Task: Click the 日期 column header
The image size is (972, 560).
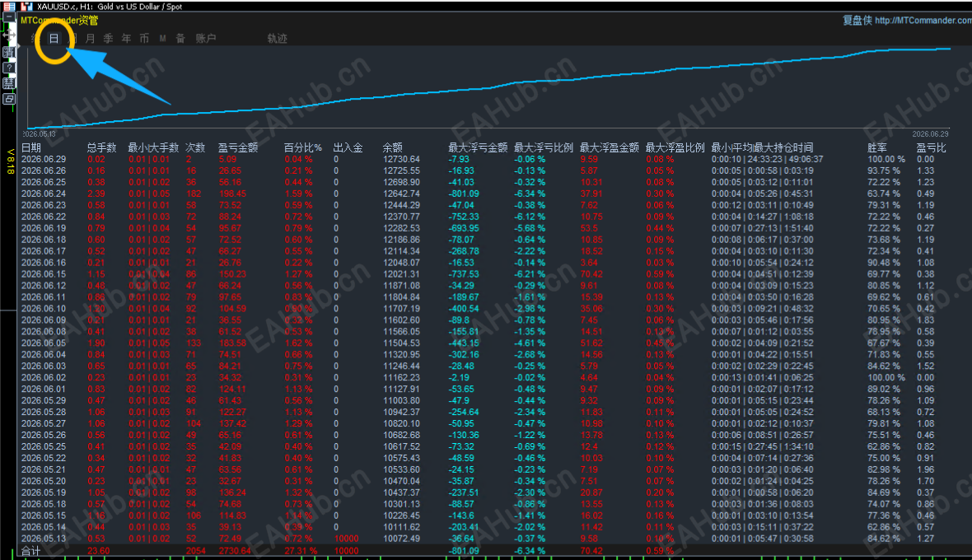Action: (x=31, y=147)
